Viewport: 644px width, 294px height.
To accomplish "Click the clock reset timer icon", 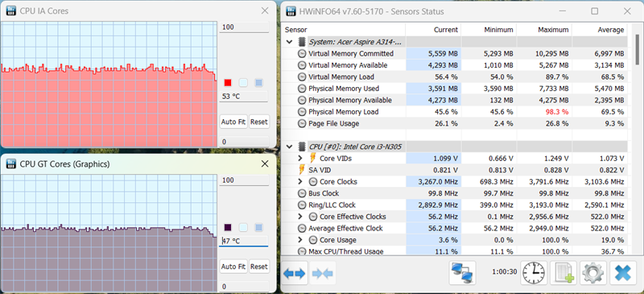I will pyautogui.click(x=533, y=272).
